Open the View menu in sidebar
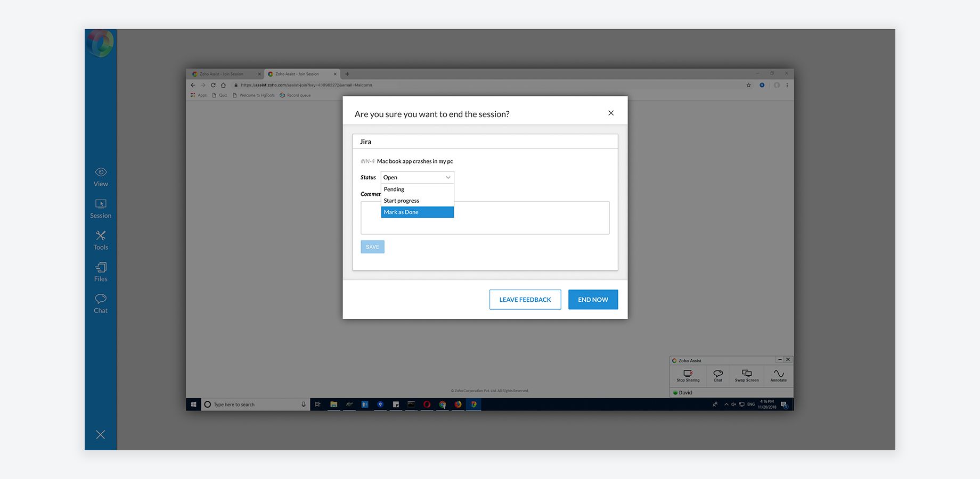The height and width of the screenshot is (479, 980). (x=101, y=177)
